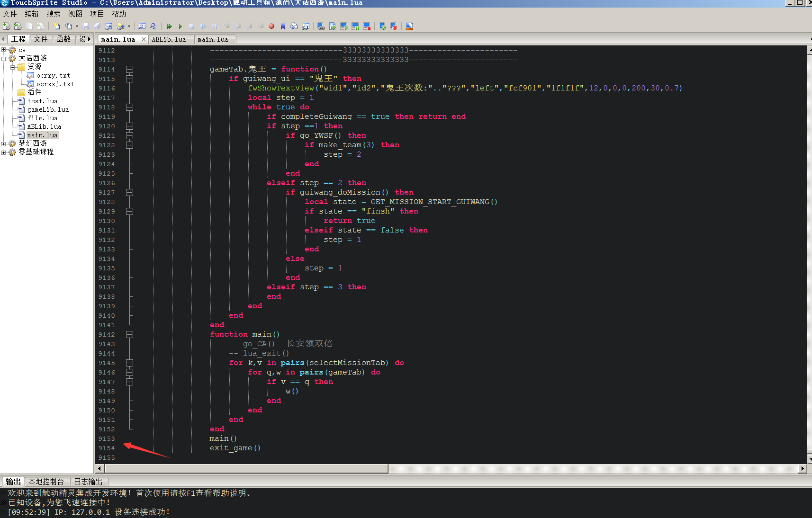Click the device connect link icon
Image resolution: width=812 pixels, height=518 pixels.
coord(321,26)
